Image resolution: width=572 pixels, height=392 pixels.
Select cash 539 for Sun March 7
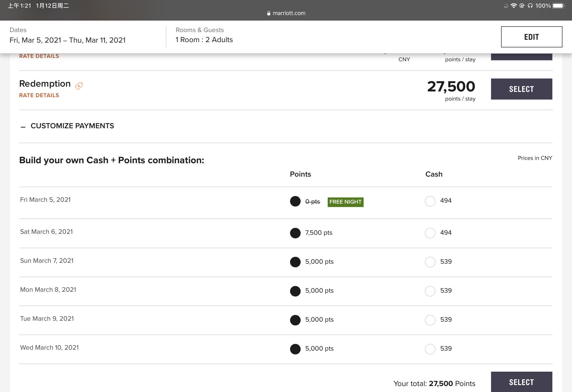point(430,262)
